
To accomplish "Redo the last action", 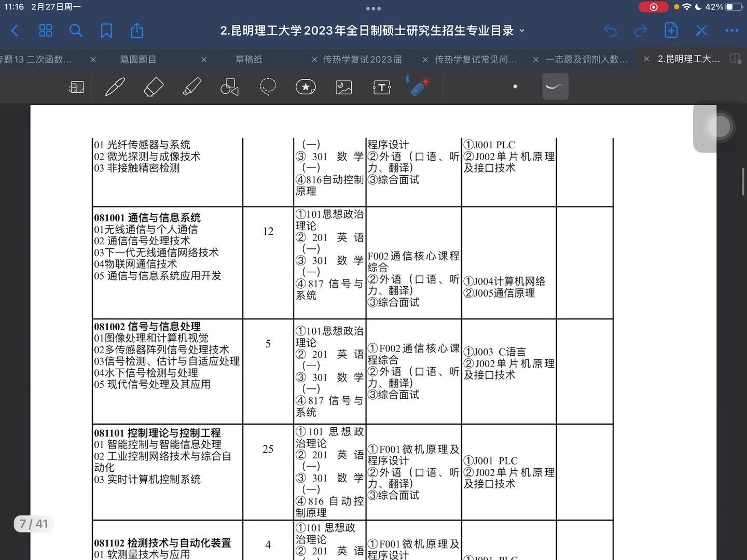I will pos(641,31).
